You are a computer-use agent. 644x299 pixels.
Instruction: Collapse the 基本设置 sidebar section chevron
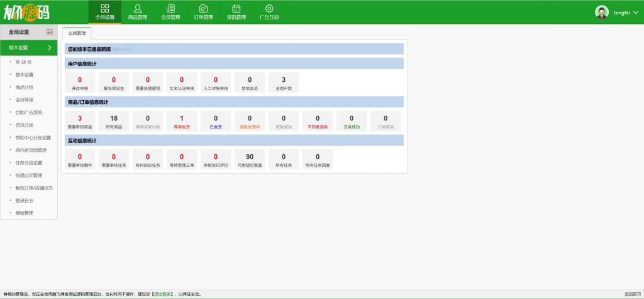pyautogui.click(x=49, y=47)
